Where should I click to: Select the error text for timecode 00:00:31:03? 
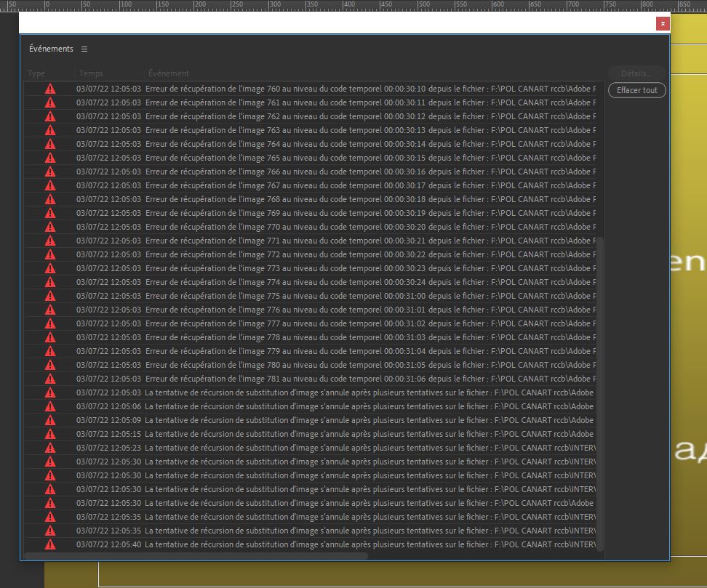[371, 337]
